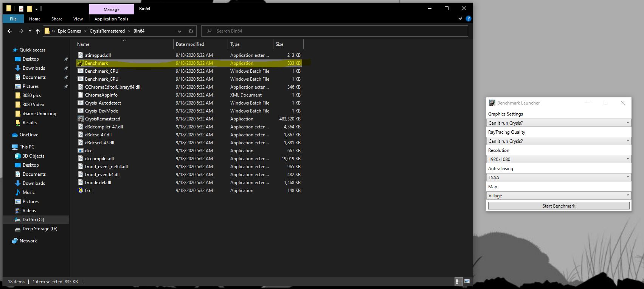Open the Map dropdown showing Village
Screen dimensions: 644x289
point(559,195)
